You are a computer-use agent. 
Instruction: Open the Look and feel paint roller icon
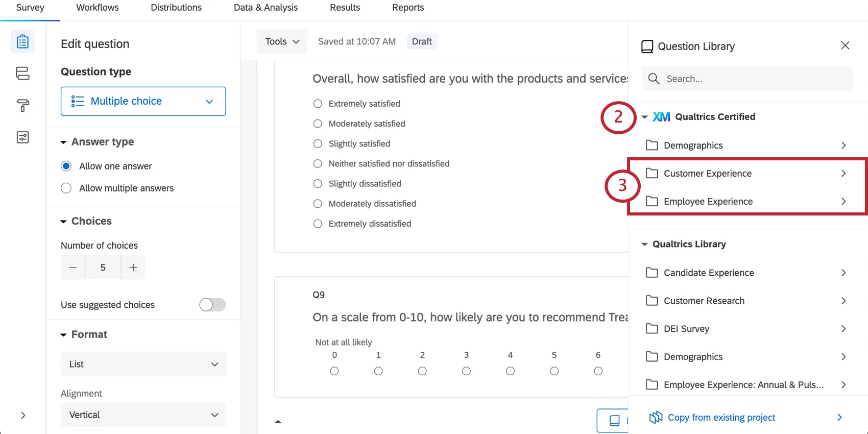22,106
